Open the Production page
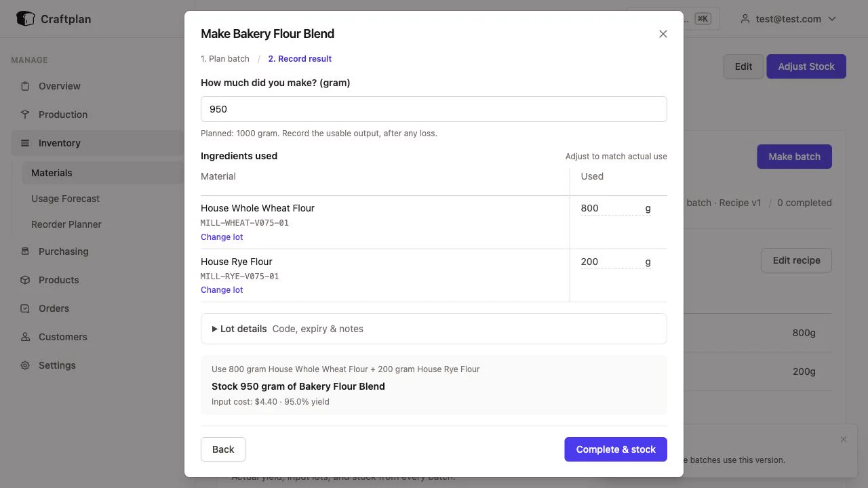This screenshot has width=868, height=488. [x=63, y=115]
